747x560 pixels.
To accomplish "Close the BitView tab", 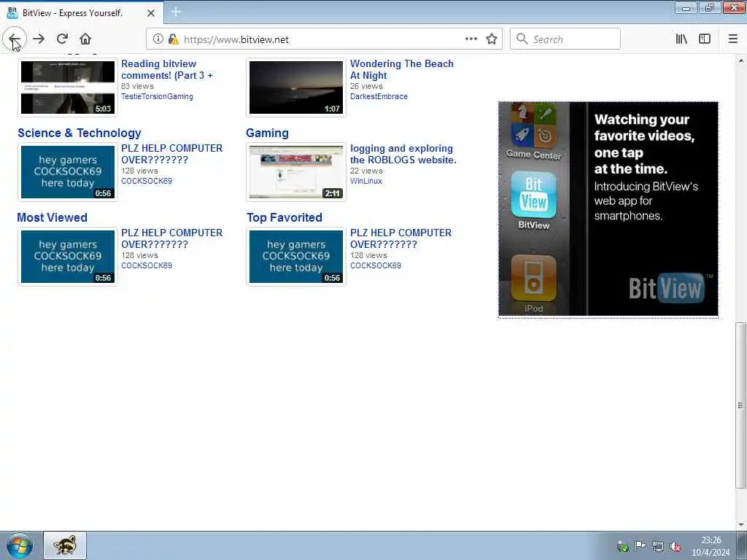I will 150,13.
